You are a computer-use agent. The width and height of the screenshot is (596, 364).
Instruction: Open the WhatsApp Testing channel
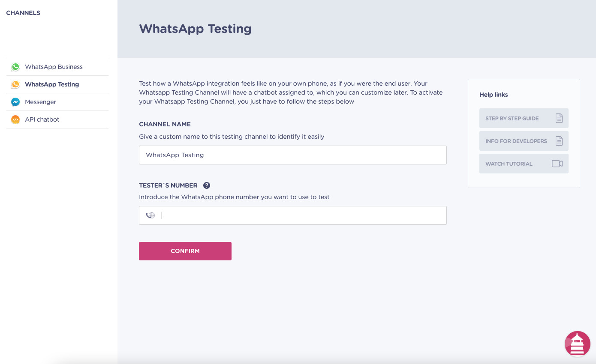click(52, 84)
